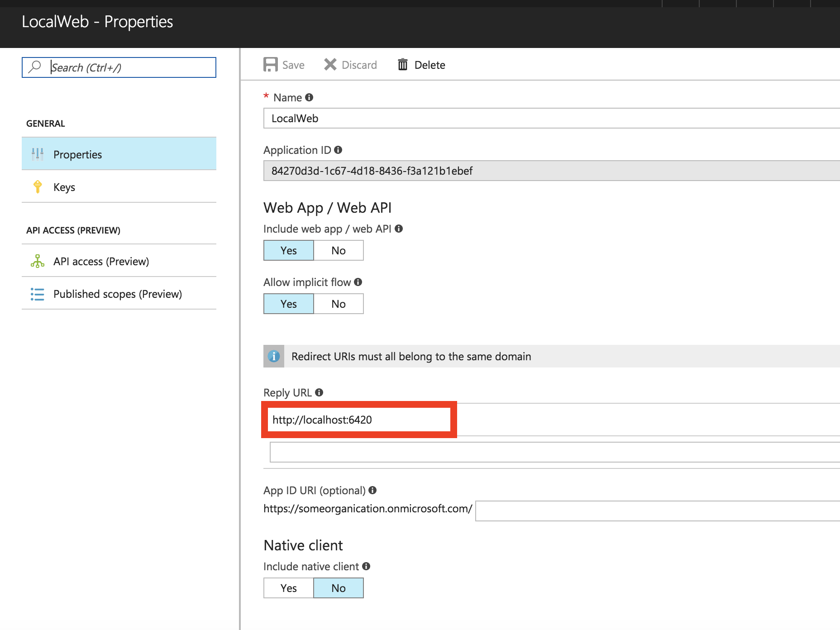Screen dimensions: 840x630
Task: Click the Discard button label
Action: tap(359, 65)
